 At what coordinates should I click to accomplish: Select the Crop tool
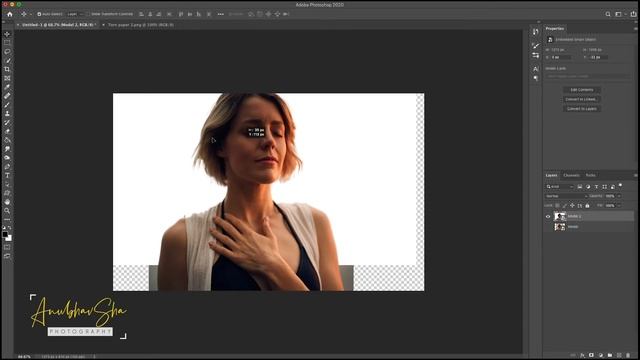(x=7, y=69)
